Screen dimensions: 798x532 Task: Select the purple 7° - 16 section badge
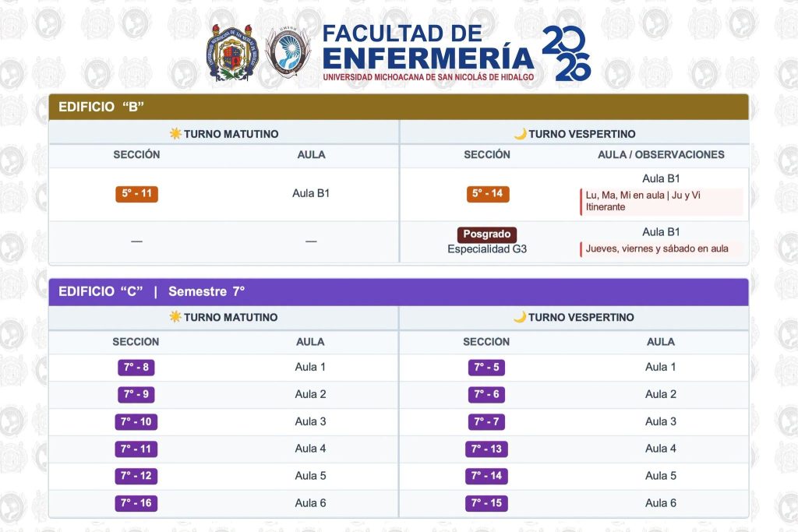point(136,503)
